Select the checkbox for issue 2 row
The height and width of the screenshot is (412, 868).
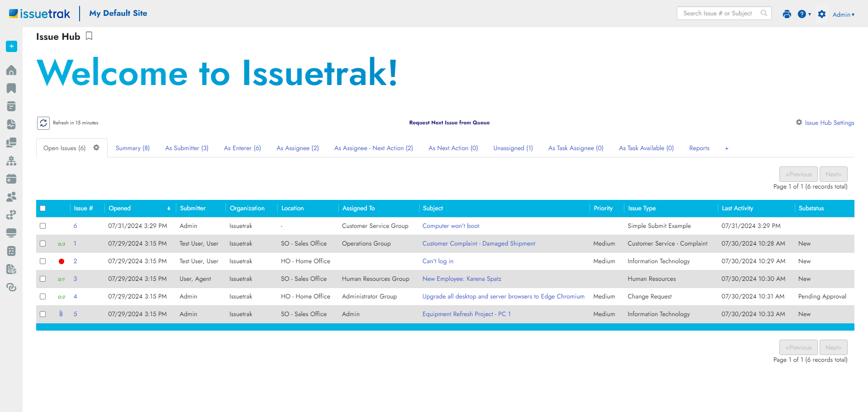43,261
